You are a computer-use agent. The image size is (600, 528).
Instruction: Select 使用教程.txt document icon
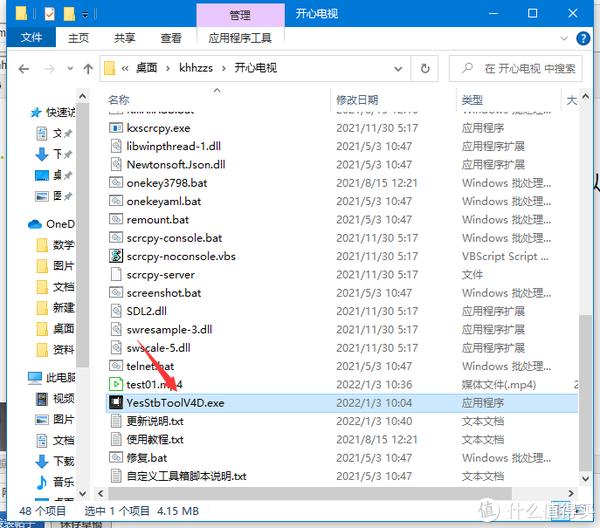tap(116, 439)
